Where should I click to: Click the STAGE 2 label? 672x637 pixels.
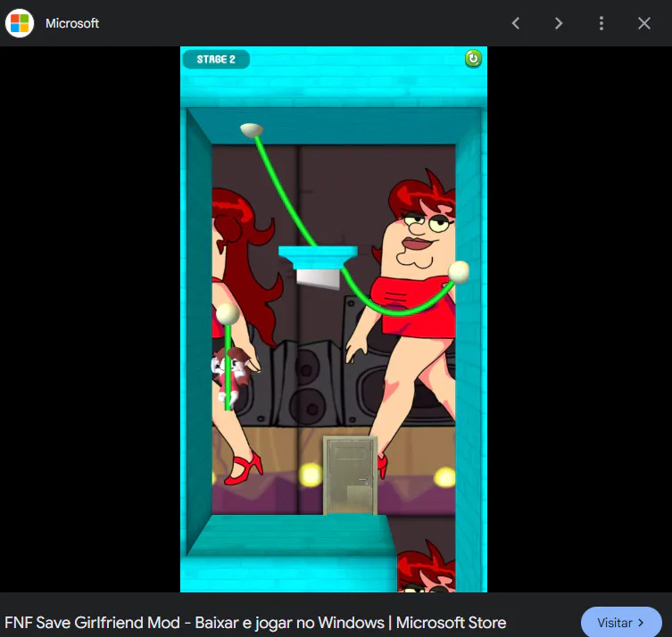coord(216,59)
